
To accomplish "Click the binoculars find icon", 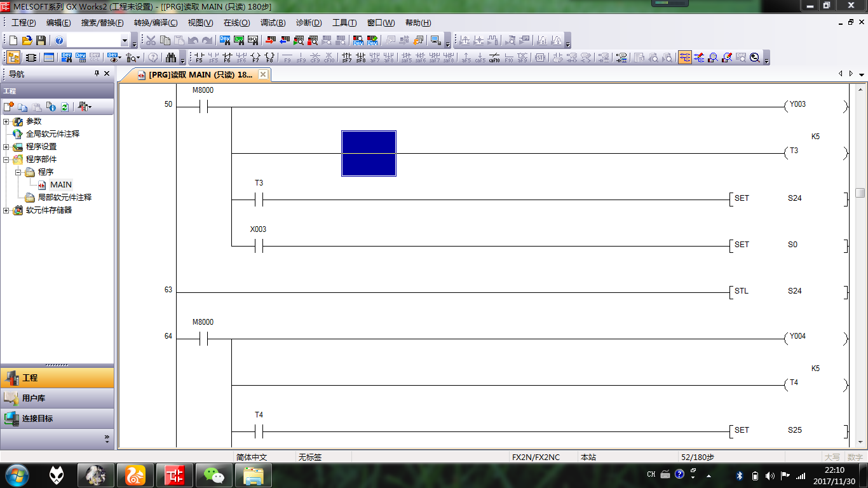I will pos(171,58).
